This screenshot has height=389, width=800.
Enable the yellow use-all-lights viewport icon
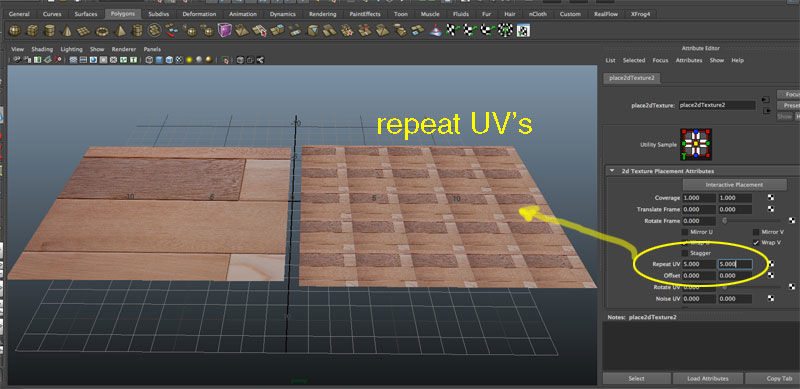pos(189,60)
